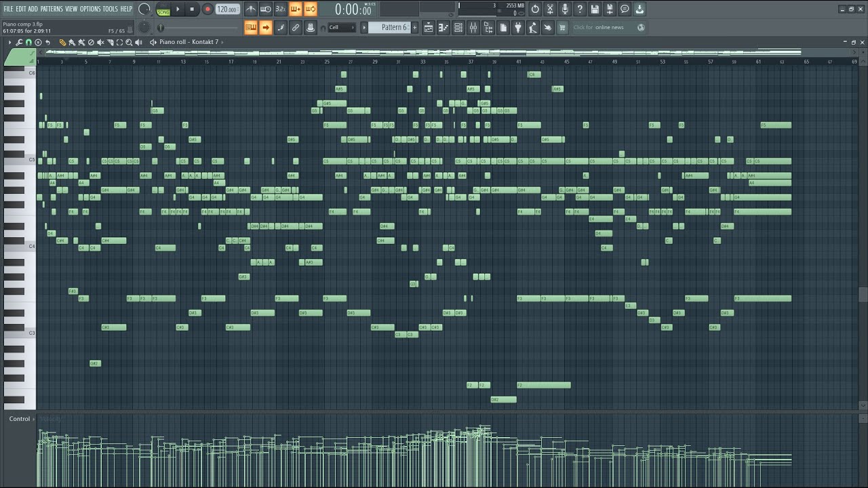
Task: Select the Zoom magnifier tool
Action: tap(129, 42)
